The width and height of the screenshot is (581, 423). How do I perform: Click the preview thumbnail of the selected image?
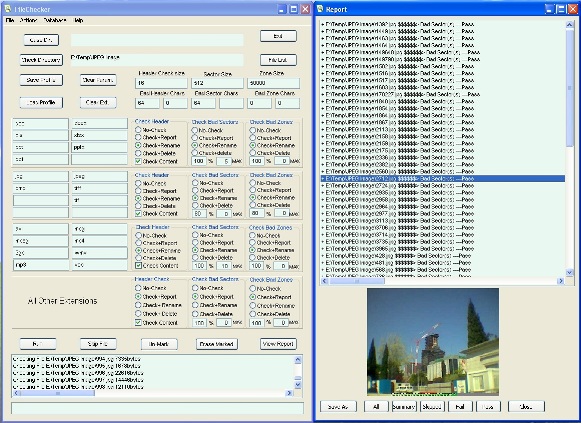click(x=433, y=342)
